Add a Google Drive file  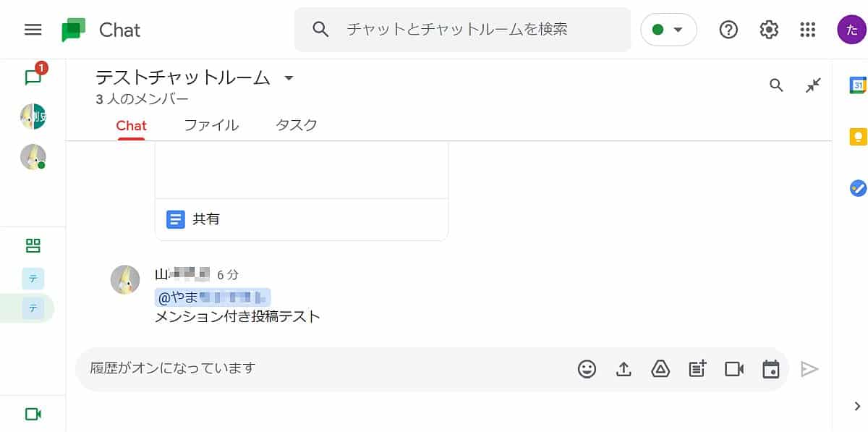tap(660, 369)
